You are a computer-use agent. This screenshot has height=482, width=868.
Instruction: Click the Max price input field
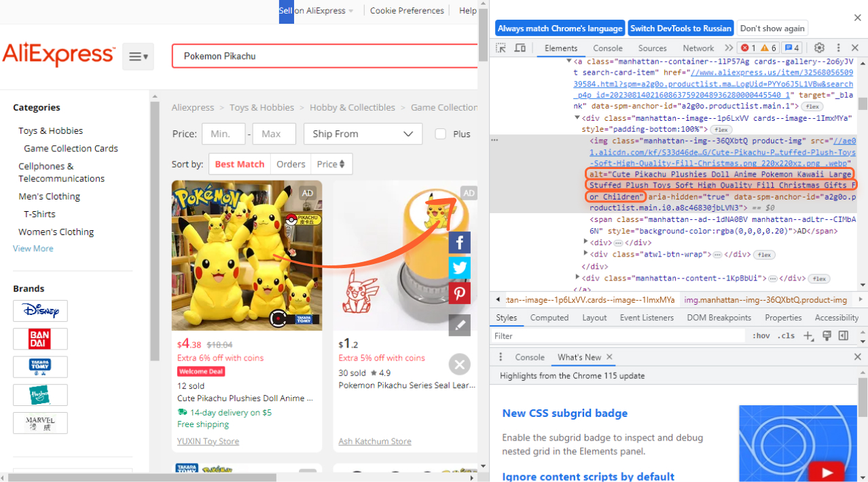[274, 134]
